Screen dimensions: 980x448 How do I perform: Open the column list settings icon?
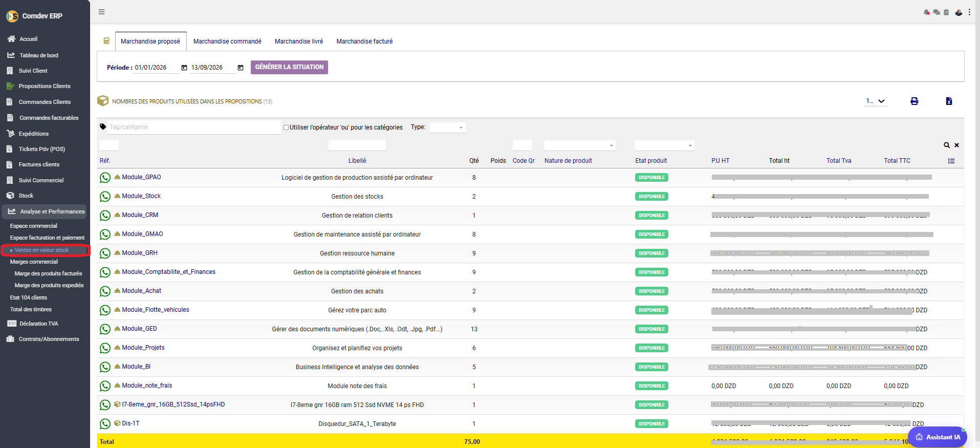point(951,161)
